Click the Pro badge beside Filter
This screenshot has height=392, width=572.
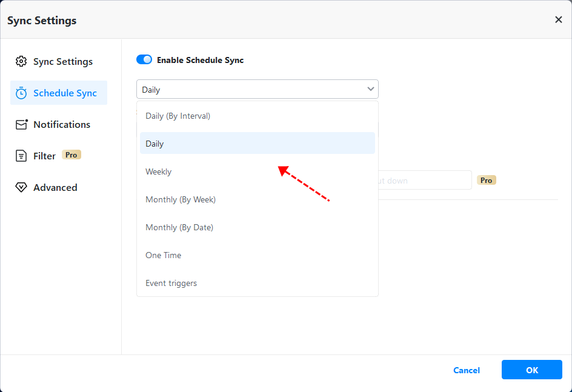click(71, 155)
